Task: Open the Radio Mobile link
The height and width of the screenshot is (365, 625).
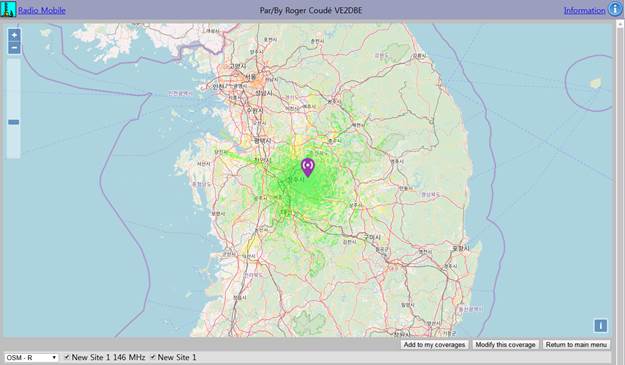Action: 42,10
